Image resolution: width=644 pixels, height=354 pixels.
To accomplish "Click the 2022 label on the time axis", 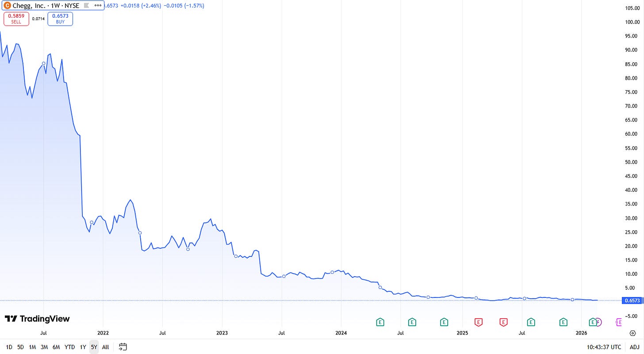I will click(x=103, y=332).
